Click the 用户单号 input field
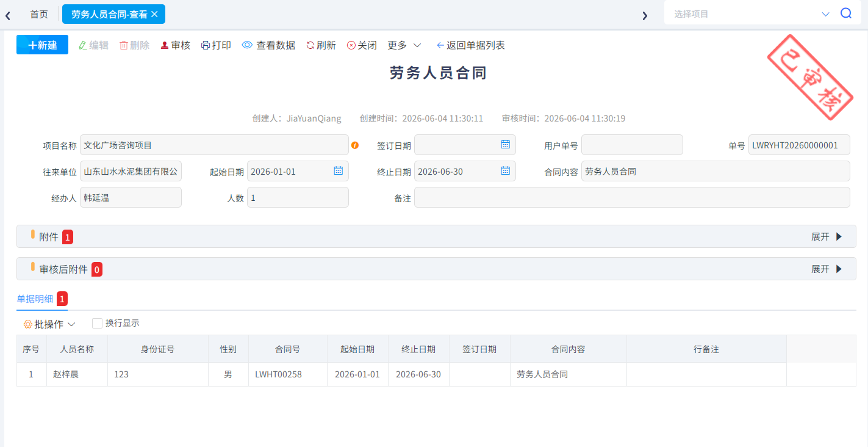Viewport: 868px width, 447px height. [632, 145]
